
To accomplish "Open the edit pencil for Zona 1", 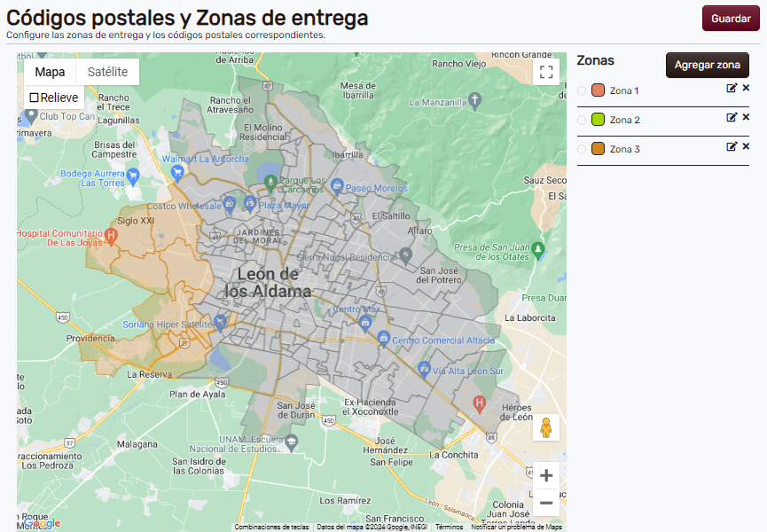I will [x=732, y=90].
